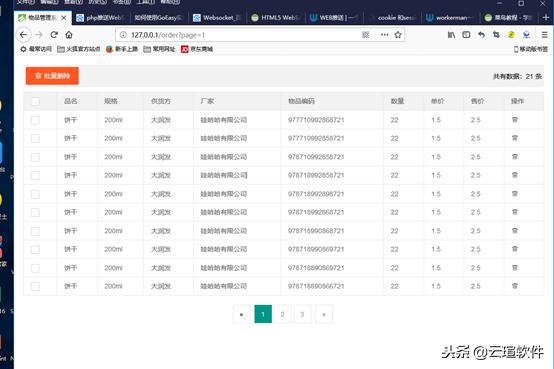554x369 pixels.
Task: Click the orange 批量删除 button
Action: [x=52, y=76]
